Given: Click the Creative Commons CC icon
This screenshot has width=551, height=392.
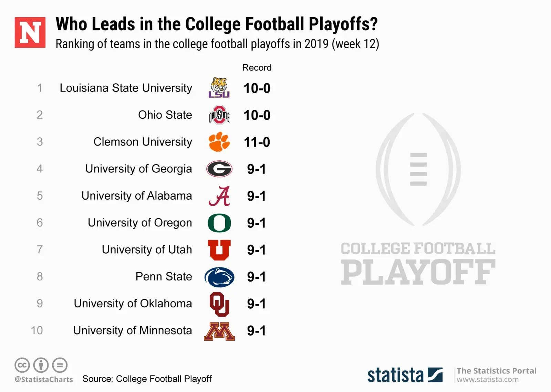Looking at the screenshot, I should (22, 365).
